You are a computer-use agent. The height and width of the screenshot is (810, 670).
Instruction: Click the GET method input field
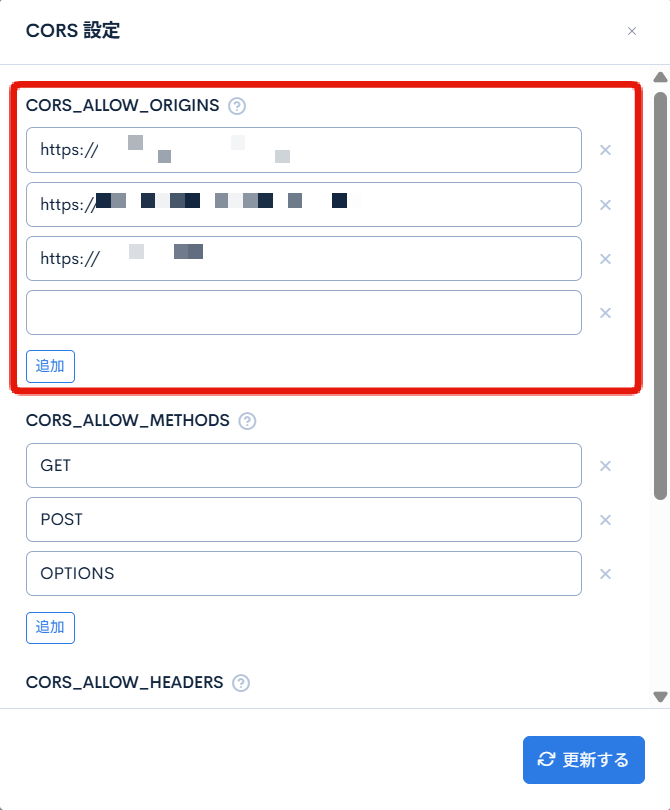click(x=304, y=466)
